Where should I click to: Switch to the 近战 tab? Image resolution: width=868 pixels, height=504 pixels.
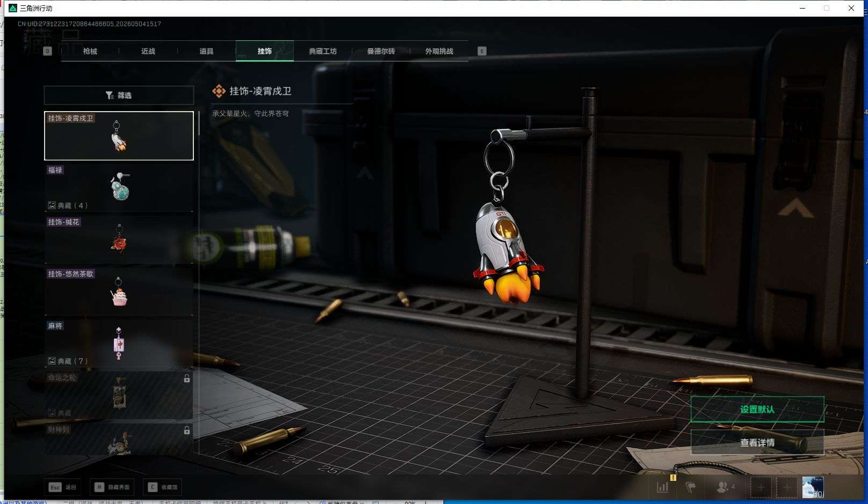(x=148, y=51)
